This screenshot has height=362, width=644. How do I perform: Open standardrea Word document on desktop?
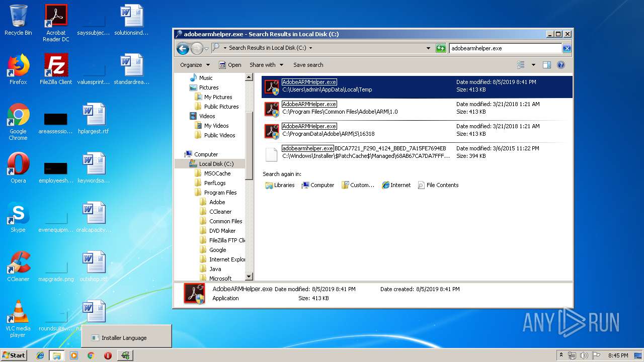tap(131, 69)
